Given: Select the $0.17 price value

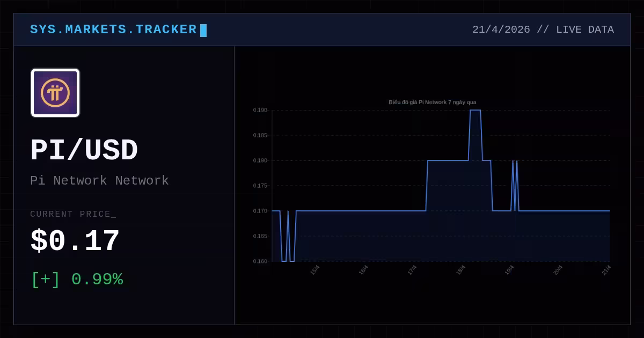Looking at the screenshot, I should [75, 241].
